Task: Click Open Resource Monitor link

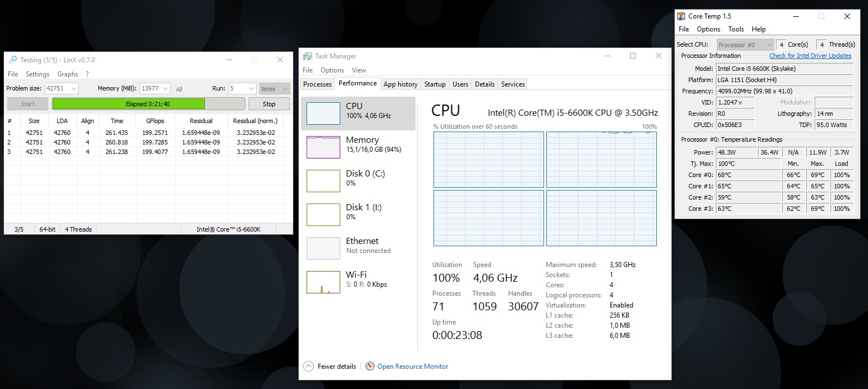Action: click(413, 367)
